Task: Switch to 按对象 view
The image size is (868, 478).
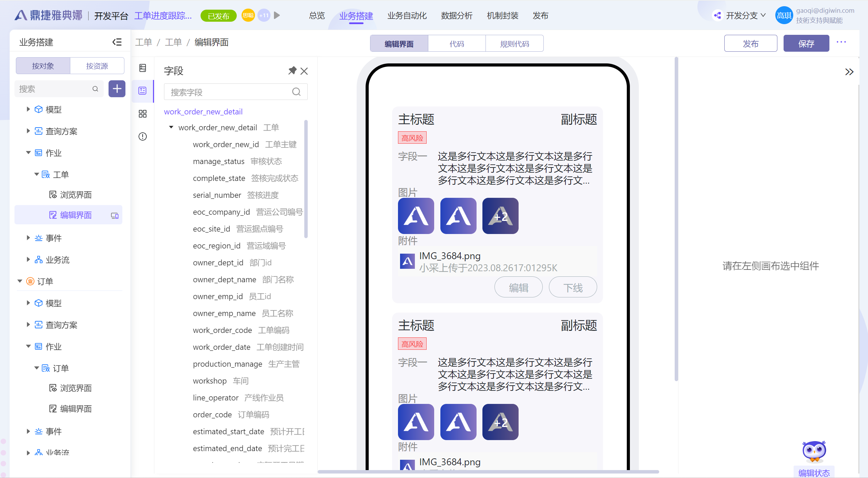Action: (x=43, y=66)
